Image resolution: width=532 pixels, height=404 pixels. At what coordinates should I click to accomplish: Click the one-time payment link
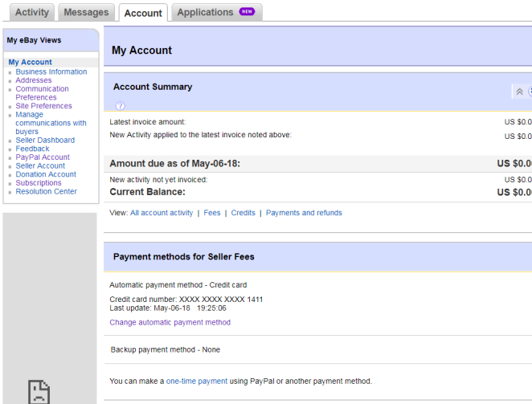coord(197,381)
